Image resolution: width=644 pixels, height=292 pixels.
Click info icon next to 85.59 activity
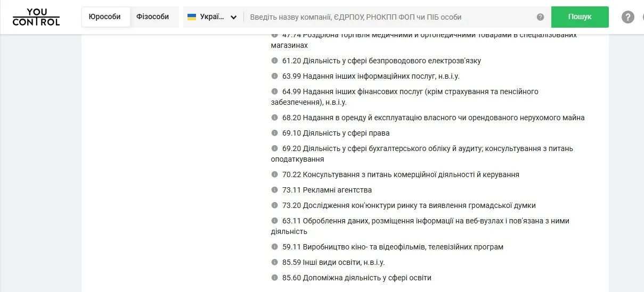274,262
